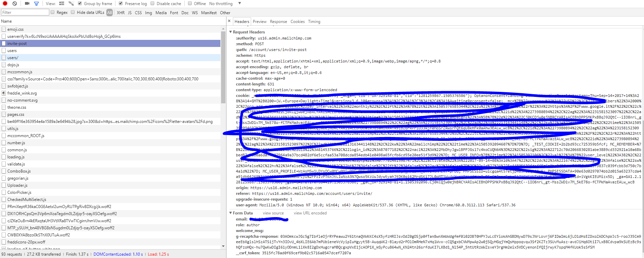Click view URL encoded link

[310, 213]
